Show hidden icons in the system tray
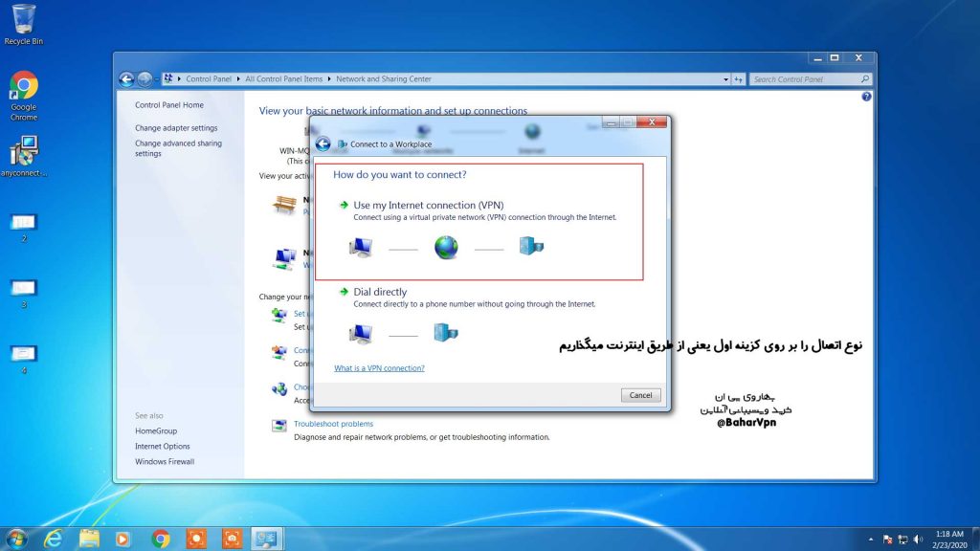 pyautogui.click(x=870, y=540)
